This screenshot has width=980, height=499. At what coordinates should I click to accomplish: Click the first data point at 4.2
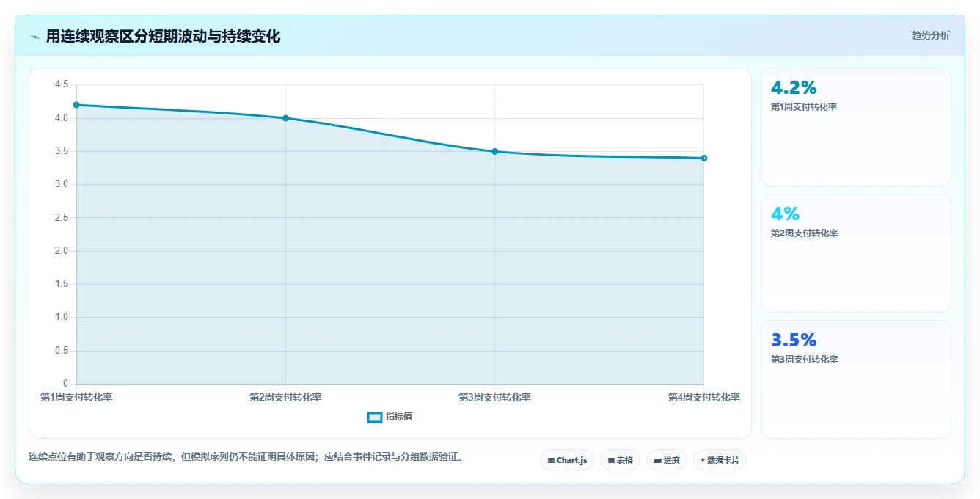pyautogui.click(x=76, y=105)
